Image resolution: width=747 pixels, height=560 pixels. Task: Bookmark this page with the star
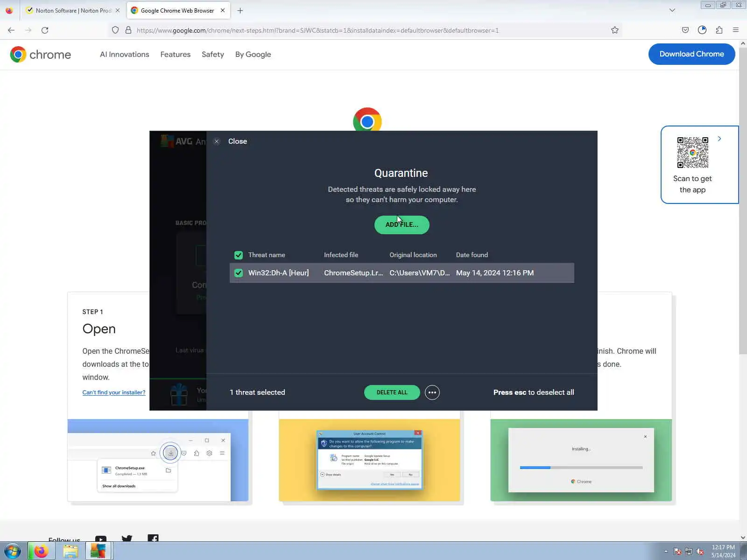[x=615, y=30]
